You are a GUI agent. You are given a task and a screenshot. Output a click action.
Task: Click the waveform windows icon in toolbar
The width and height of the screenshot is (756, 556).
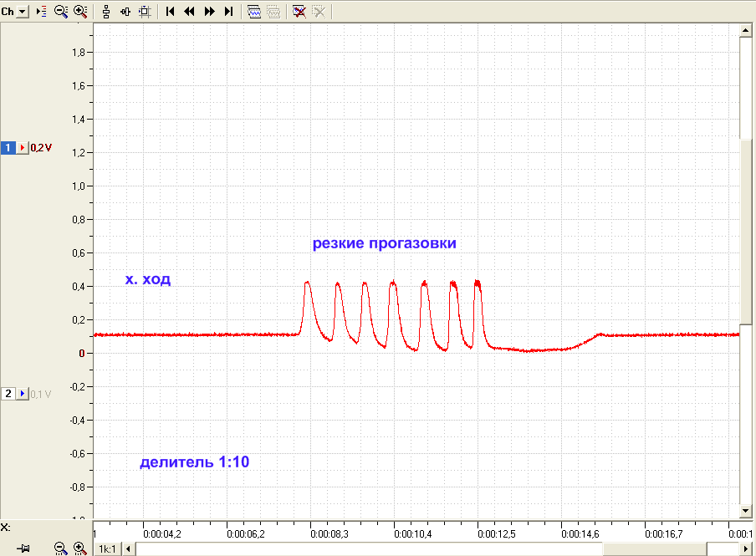(254, 11)
